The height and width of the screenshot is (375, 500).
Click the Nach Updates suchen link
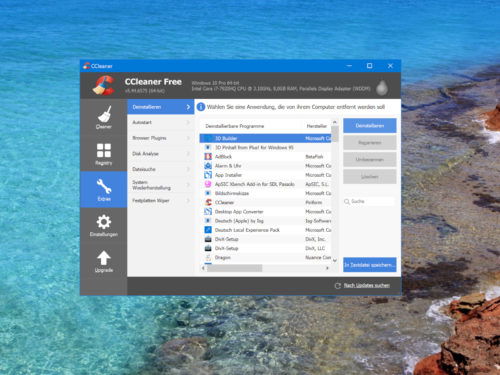click(x=367, y=286)
